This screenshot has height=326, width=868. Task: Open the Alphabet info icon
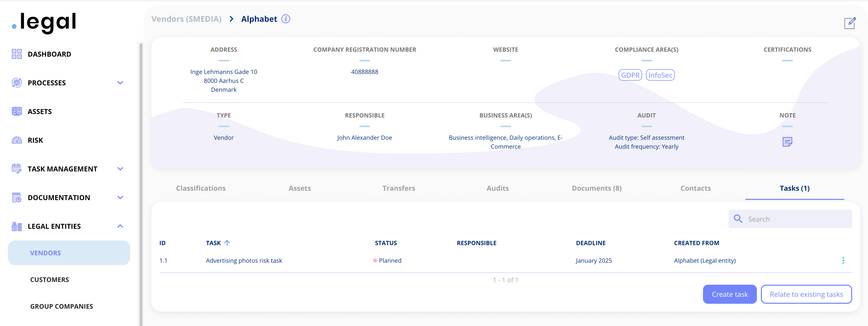tap(286, 19)
